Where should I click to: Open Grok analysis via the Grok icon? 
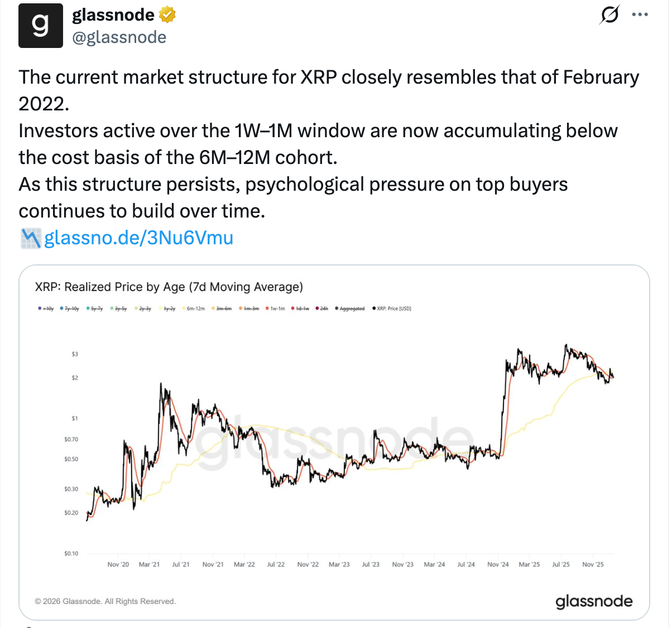point(608,15)
